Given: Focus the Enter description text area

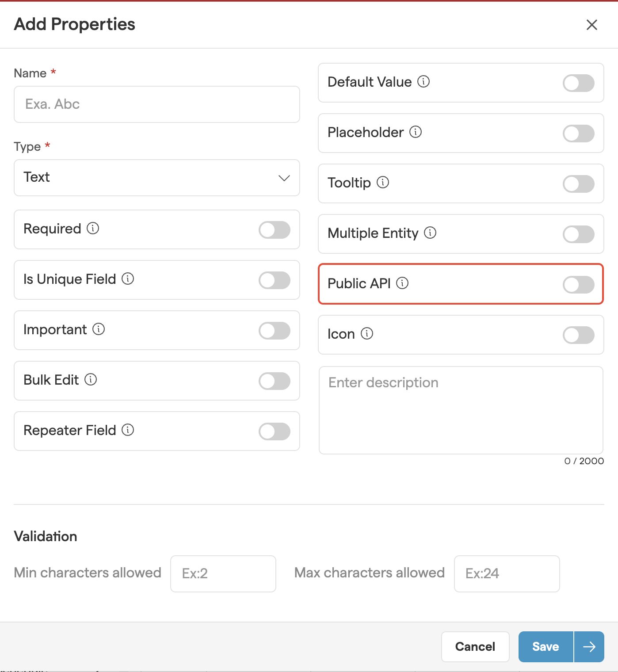Looking at the screenshot, I should [x=461, y=410].
